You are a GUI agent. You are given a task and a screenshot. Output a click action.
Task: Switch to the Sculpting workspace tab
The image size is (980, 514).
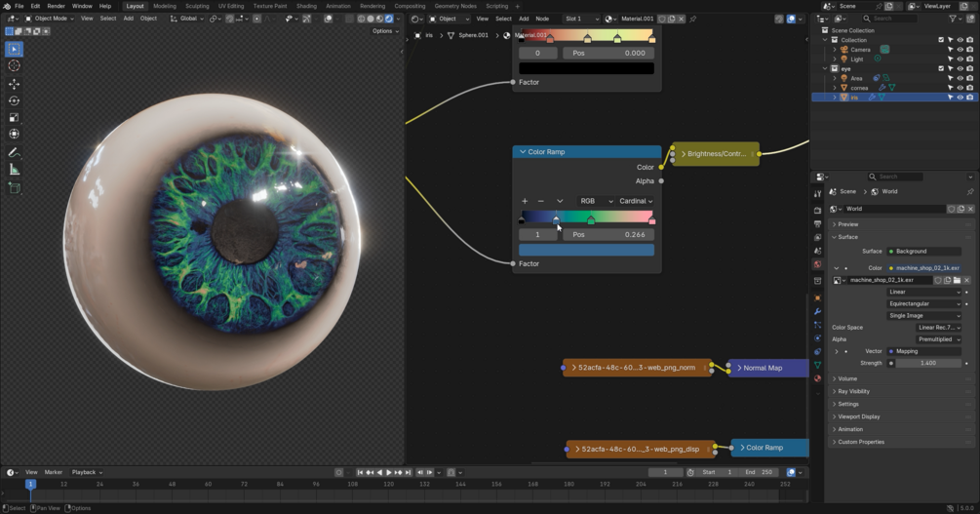(x=197, y=6)
